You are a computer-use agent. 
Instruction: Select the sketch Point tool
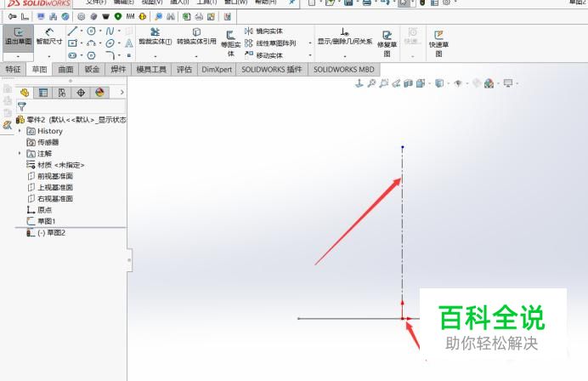click(x=128, y=55)
